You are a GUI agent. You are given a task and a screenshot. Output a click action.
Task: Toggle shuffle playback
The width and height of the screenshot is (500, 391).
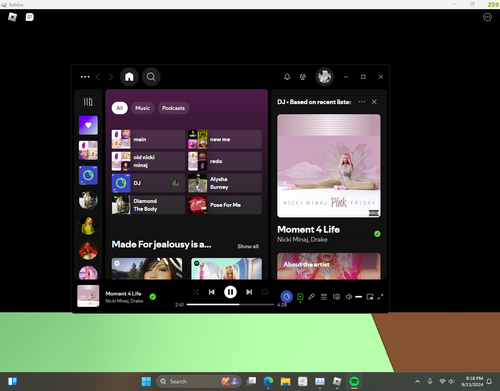coord(196,292)
